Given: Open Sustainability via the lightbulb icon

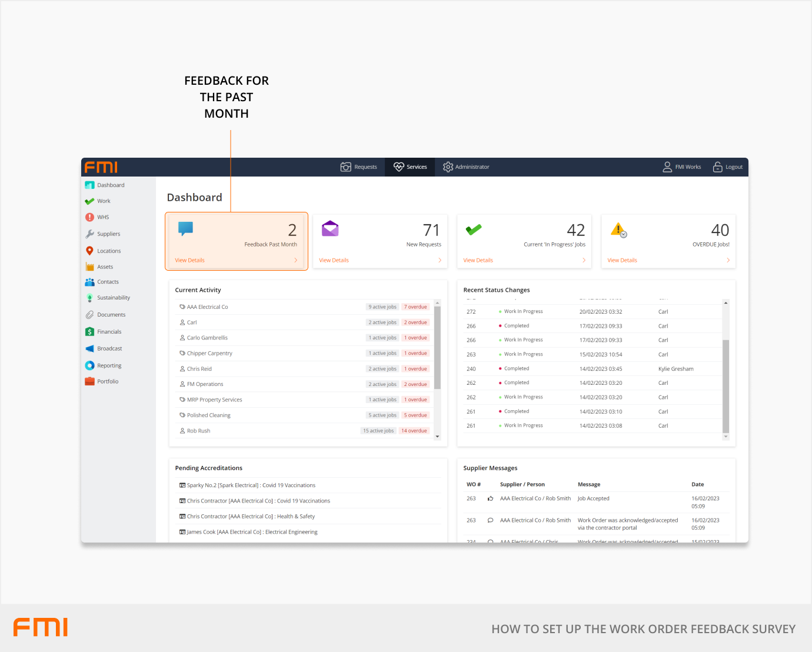Looking at the screenshot, I should click(89, 298).
